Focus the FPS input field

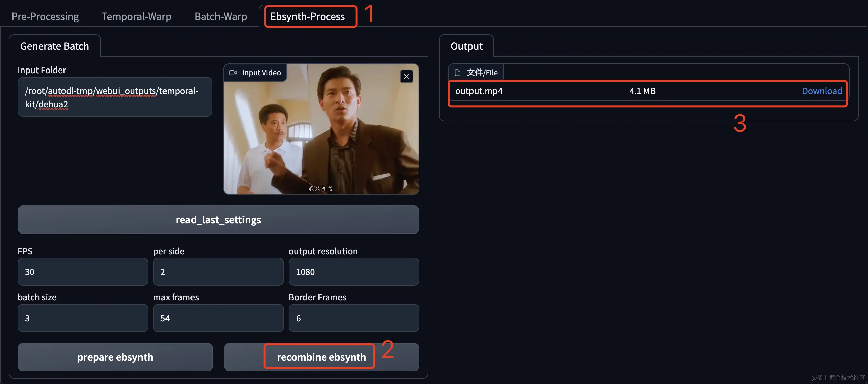click(x=83, y=272)
